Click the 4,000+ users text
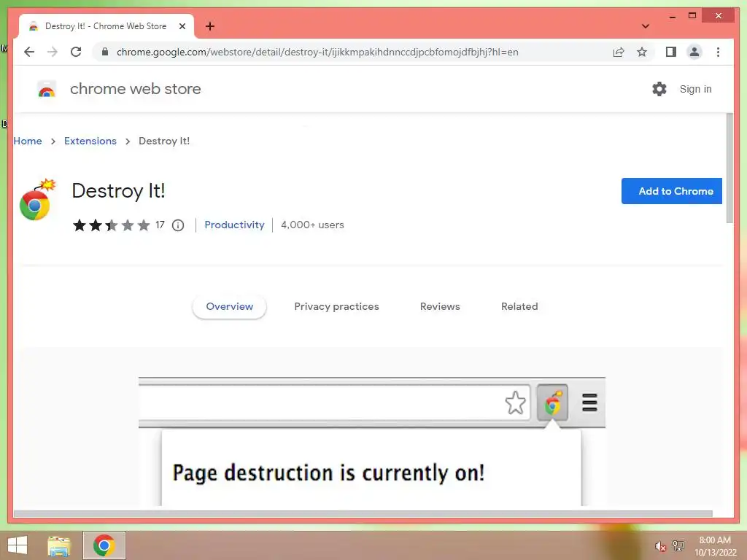The height and width of the screenshot is (560, 747). tap(312, 225)
